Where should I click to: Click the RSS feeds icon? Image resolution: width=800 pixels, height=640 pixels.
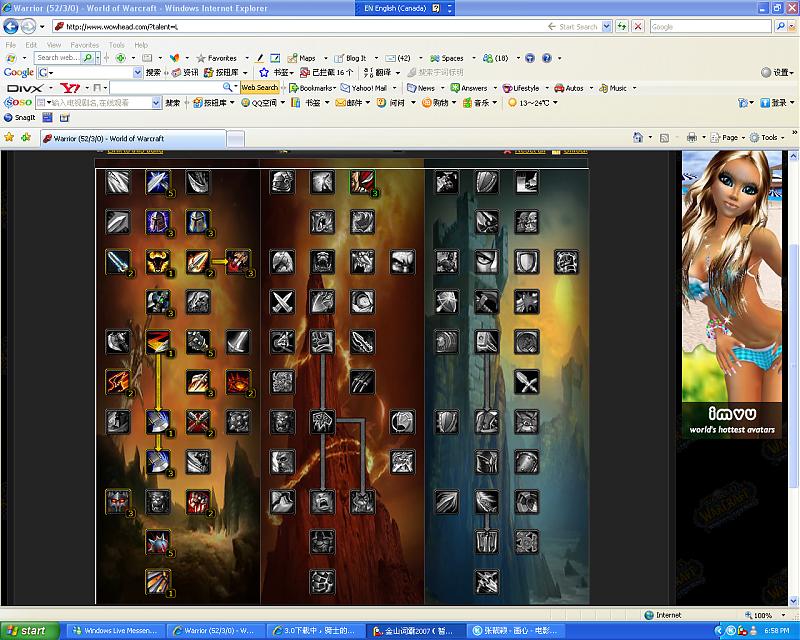point(664,138)
